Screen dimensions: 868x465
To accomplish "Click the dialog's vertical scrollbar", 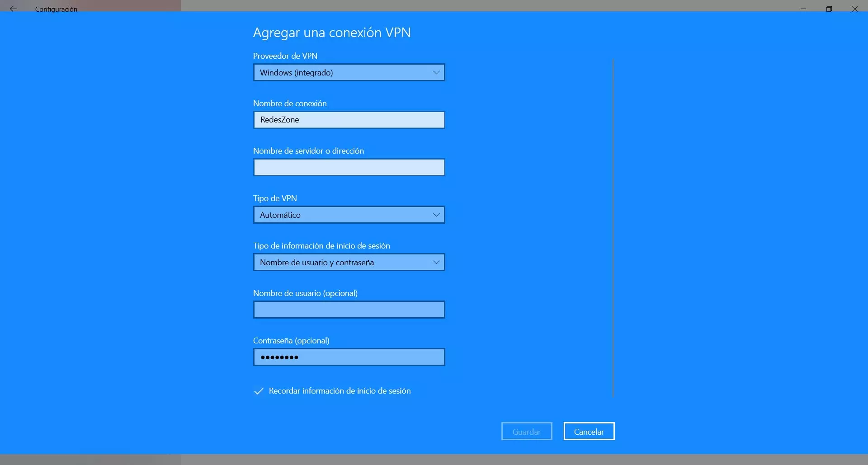I will [x=613, y=228].
